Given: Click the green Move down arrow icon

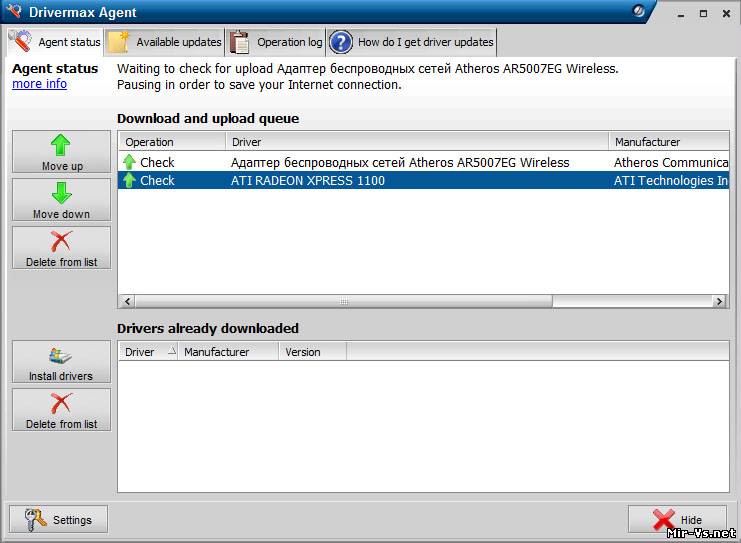Looking at the screenshot, I should 61,194.
